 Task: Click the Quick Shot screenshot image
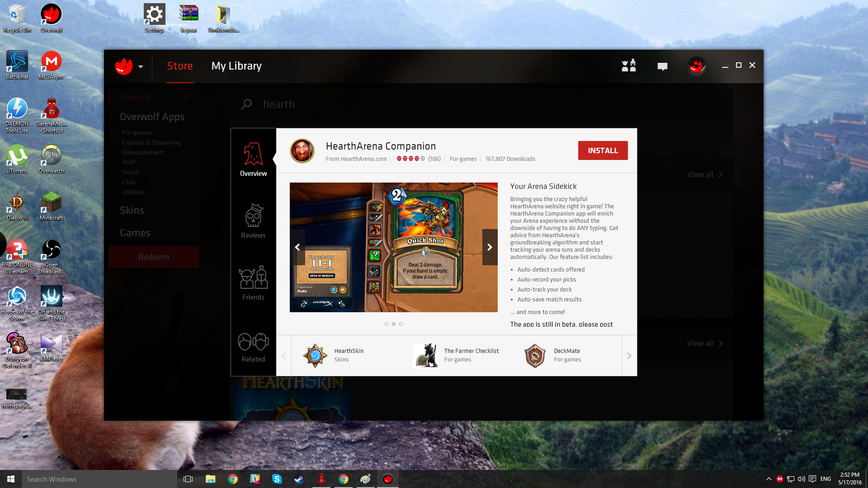point(393,247)
